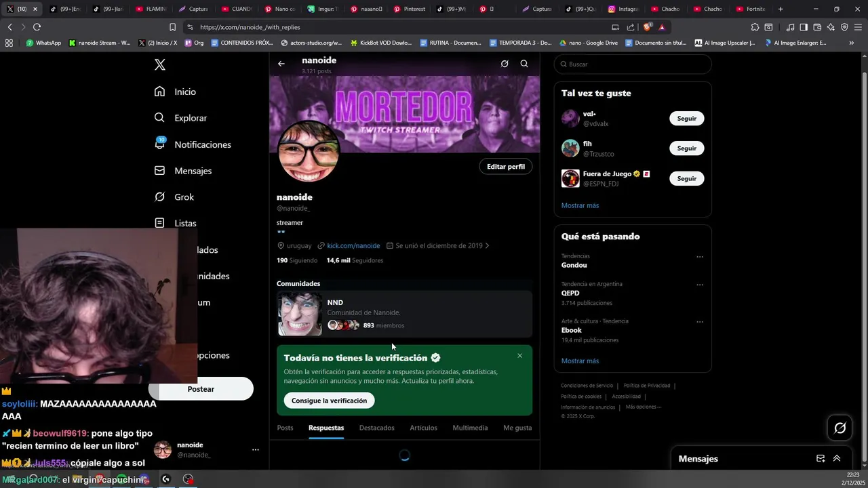Open the Me gusta tab
The image size is (868, 488).
point(517,428)
